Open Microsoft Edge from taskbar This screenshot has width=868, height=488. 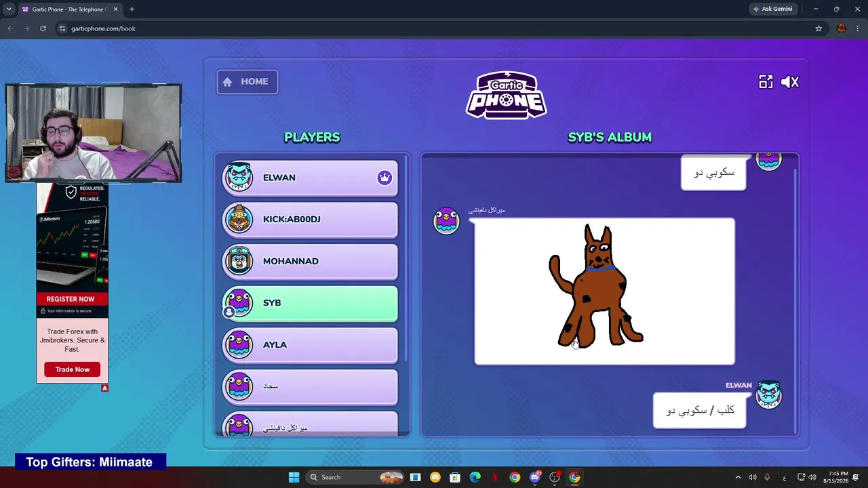[x=475, y=477]
